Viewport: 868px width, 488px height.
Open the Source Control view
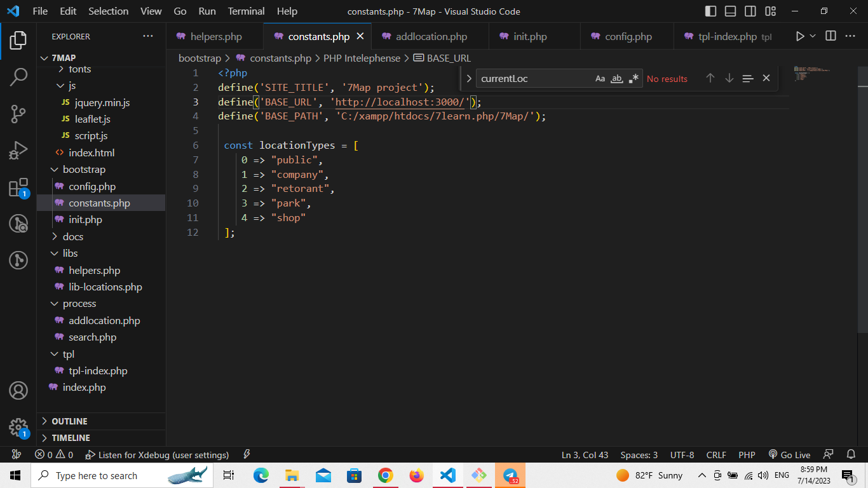18,114
